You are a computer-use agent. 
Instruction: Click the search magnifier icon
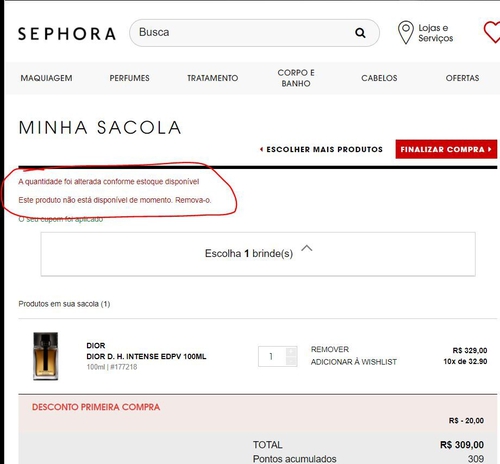[x=360, y=33]
